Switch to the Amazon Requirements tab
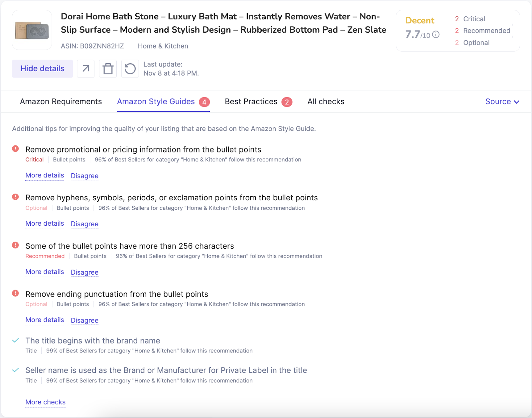The width and height of the screenshot is (532, 418). 61,102
